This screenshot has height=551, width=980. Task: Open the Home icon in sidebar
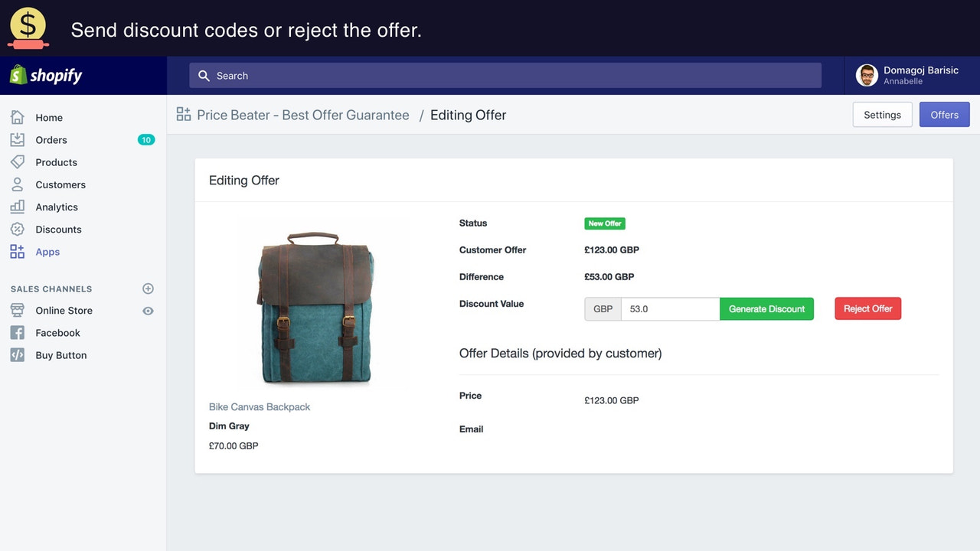17,117
